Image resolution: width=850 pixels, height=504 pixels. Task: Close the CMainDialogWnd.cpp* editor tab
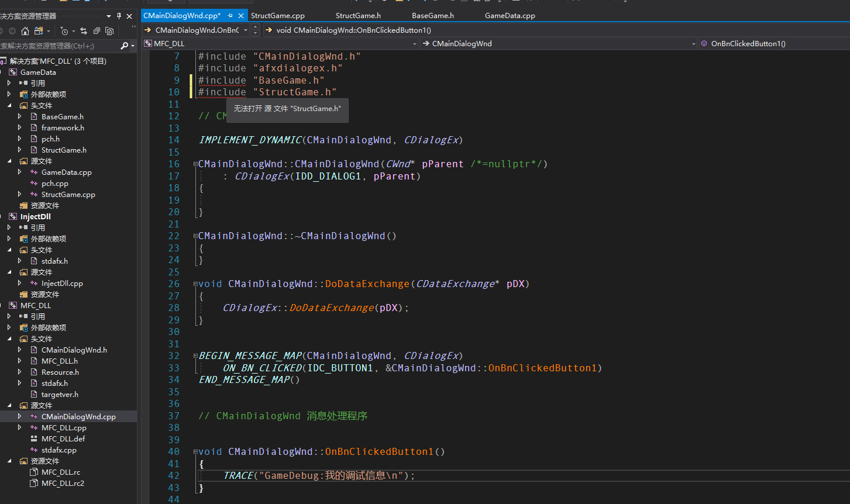click(x=240, y=16)
